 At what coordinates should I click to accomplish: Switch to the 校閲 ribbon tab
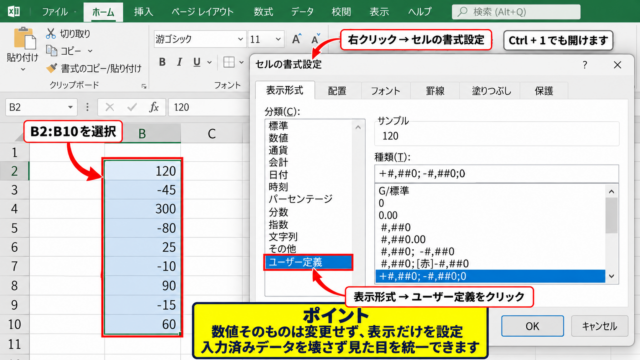coord(341,11)
